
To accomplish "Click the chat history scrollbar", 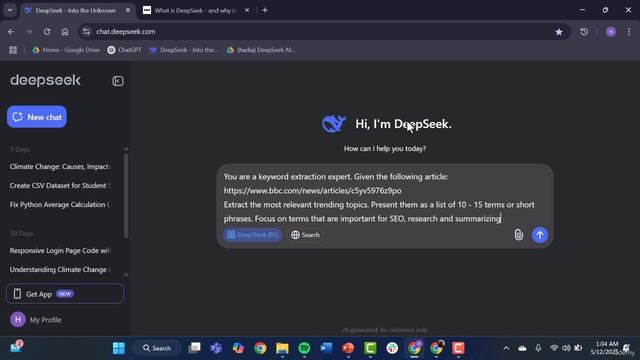I will click(x=126, y=196).
